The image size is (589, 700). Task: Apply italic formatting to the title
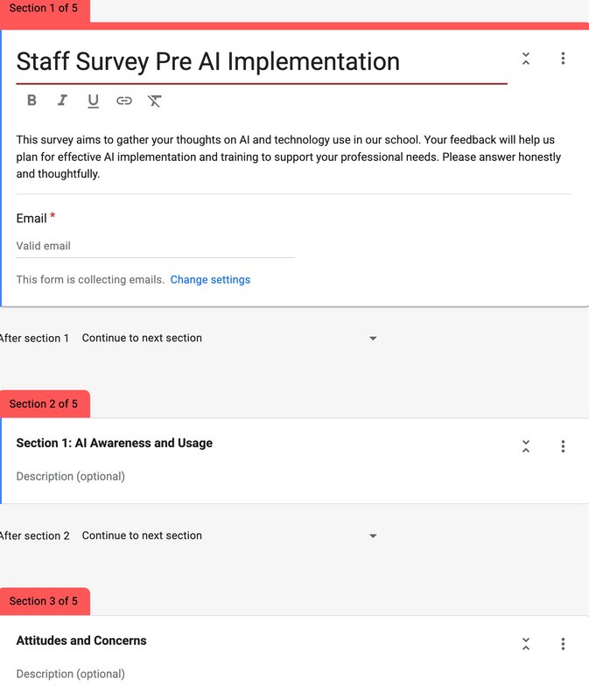pyautogui.click(x=62, y=101)
